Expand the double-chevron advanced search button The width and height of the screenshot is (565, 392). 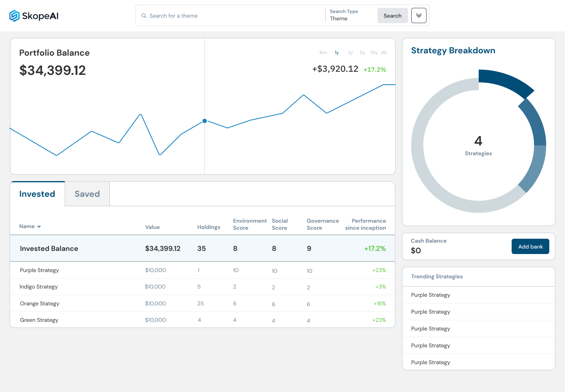tap(419, 16)
